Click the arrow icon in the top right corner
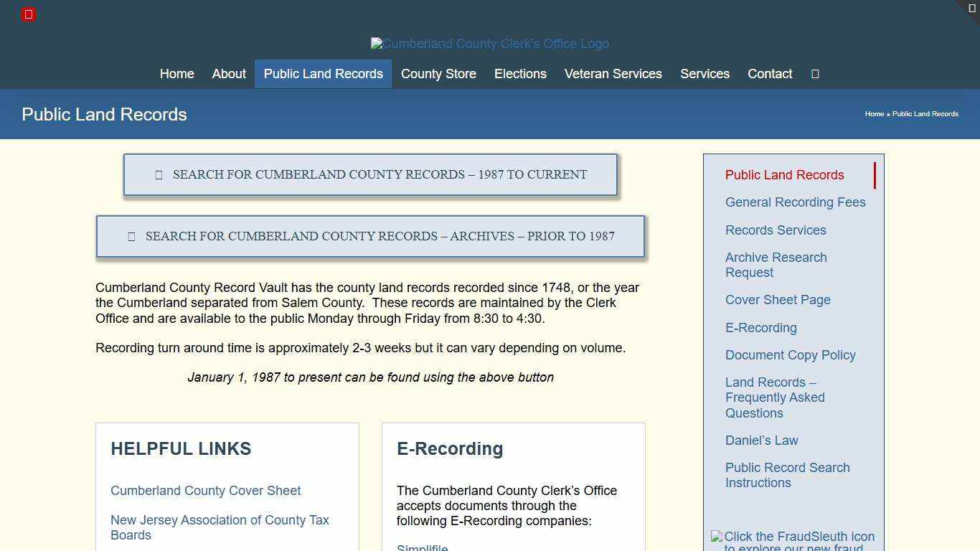 point(973,8)
